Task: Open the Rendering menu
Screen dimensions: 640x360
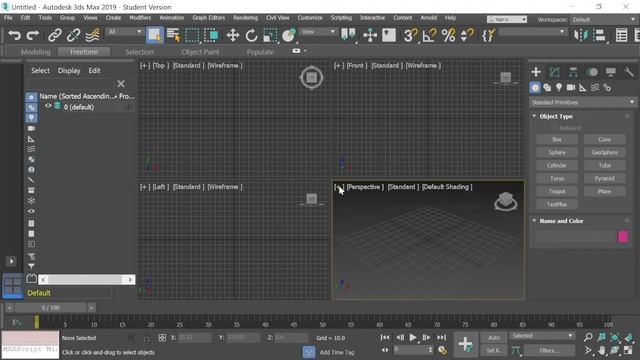Action: (x=245, y=18)
